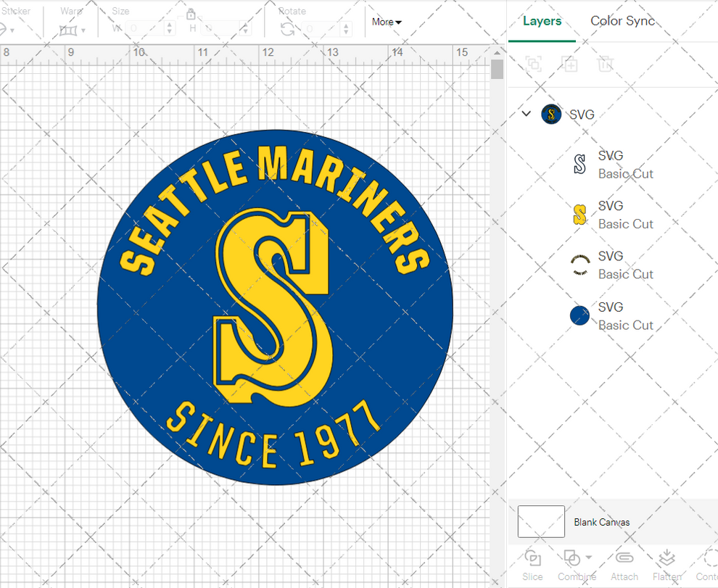Screen dimensions: 718x588
Task: Switch to the Layers tab
Action: 541,21
